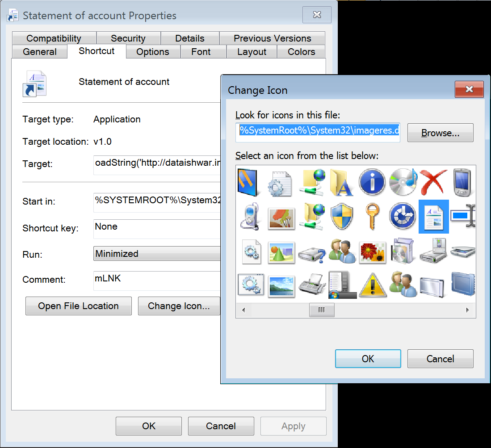The width and height of the screenshot is (491, 448).
Task: Select the two users icon in bottom row
Action: 403,284
